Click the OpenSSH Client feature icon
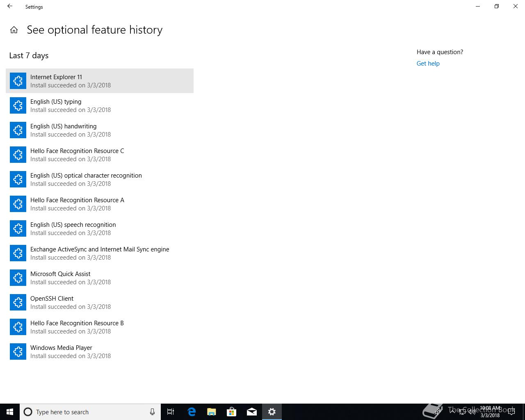 (x=18, y=302)
